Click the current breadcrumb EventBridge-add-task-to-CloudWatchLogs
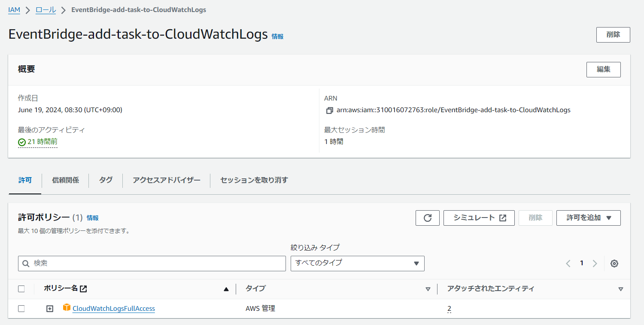 tap(139, 10)
